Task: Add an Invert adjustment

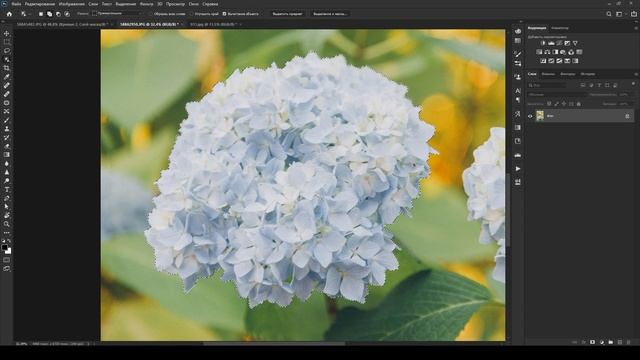Action: coord(543,61)
